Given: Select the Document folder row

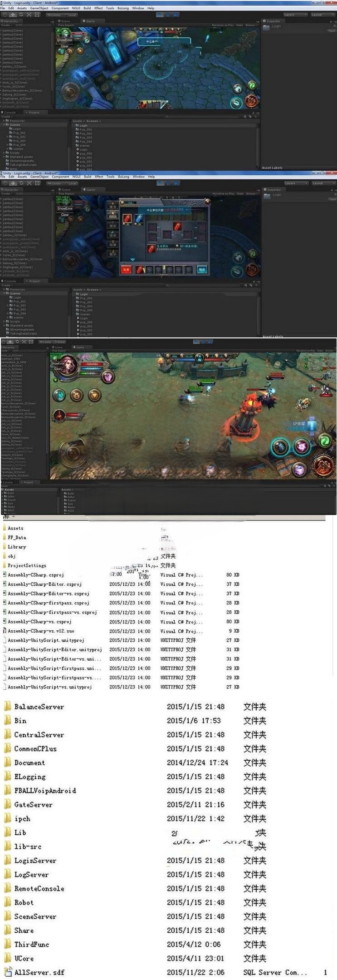Looking at the screenshot, I should coord(135,762).
